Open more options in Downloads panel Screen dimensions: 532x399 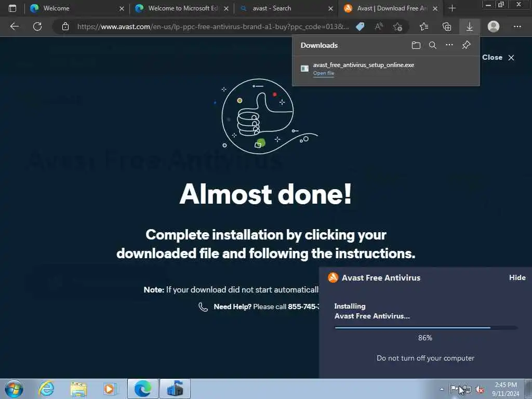[449, 45]
